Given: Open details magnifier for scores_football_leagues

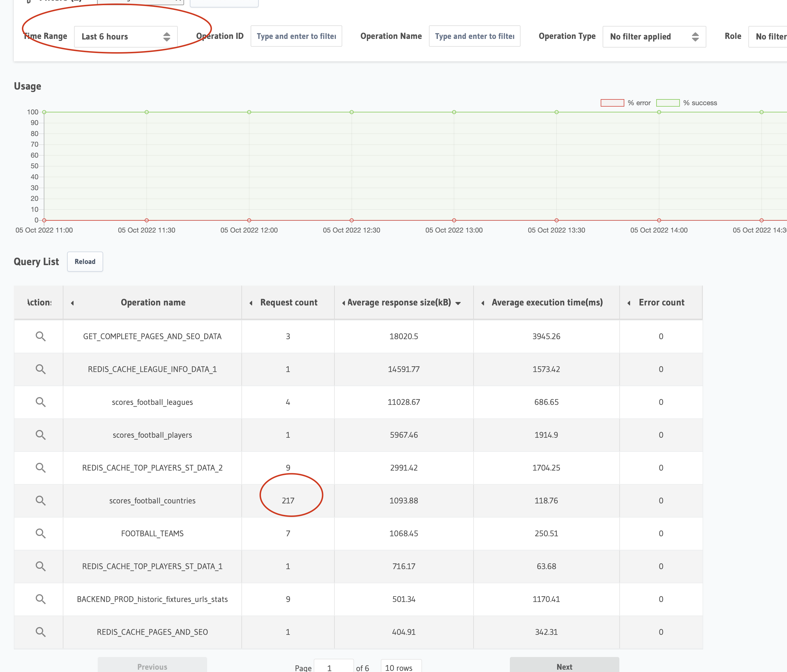Looking at the screenshot, I should (40, 402).
